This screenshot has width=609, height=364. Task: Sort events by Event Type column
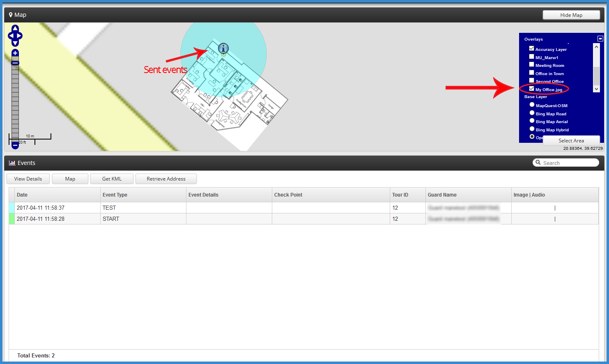coord(115,195)
